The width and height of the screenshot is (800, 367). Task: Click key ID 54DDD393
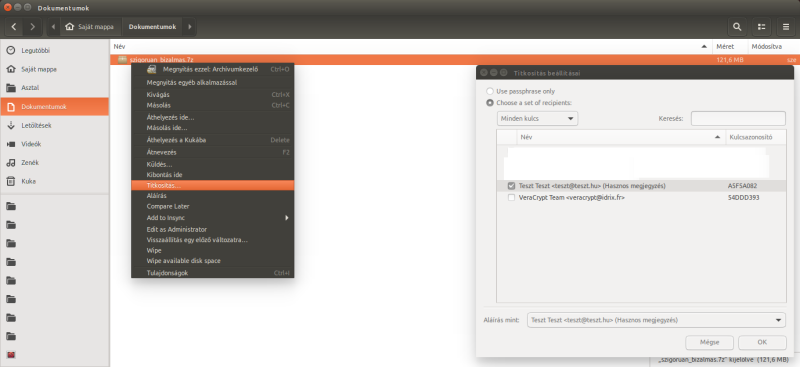coord(743,198)
